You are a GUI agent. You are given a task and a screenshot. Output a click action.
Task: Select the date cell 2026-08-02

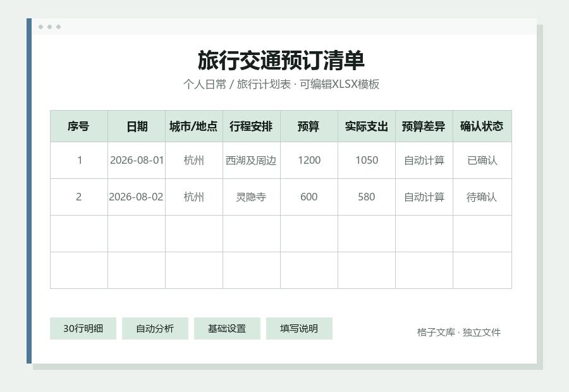tap(137, 197)
